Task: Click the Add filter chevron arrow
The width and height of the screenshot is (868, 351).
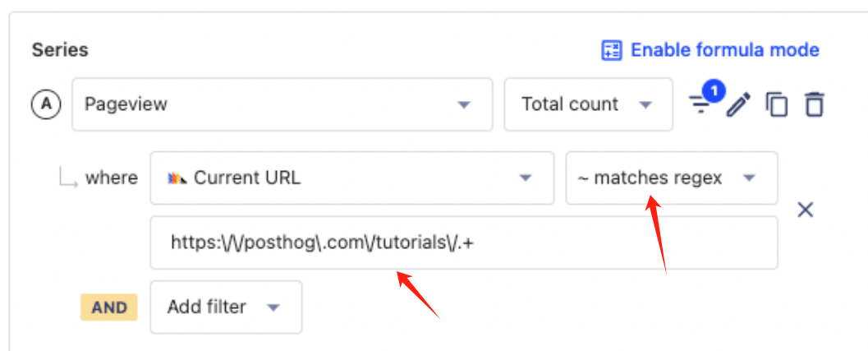Action: tap(273, 307)
